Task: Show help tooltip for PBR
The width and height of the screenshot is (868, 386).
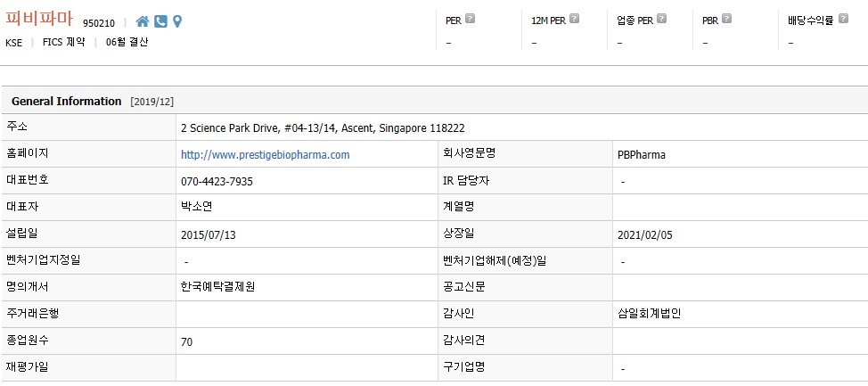Action: click(x=726, y=19)
